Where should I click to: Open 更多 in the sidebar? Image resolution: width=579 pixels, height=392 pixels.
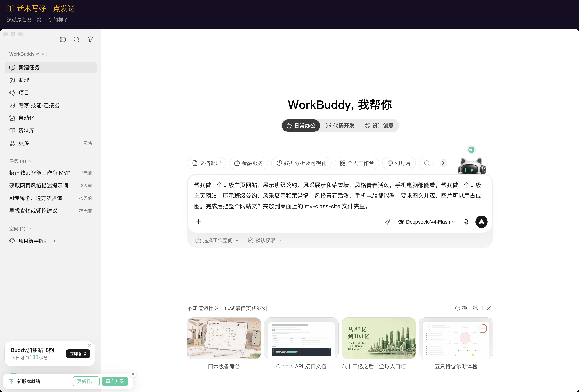51,143
